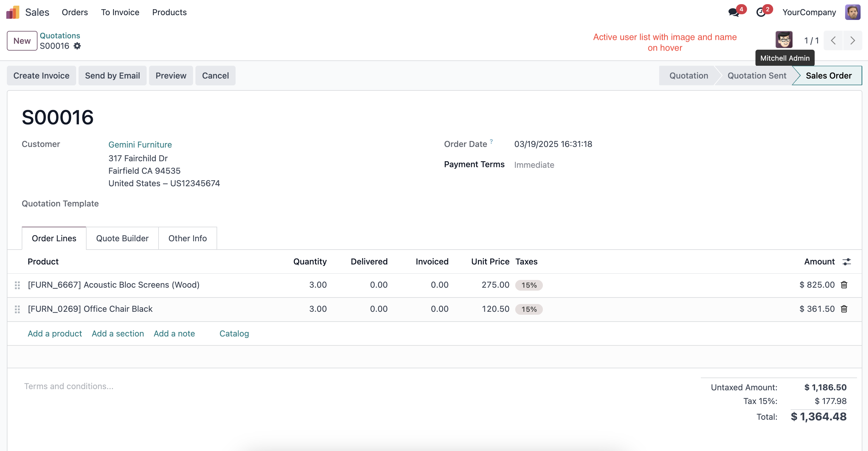The width and height of the screenshot is (868, 451).
Task: Delete the Office Chair Black line
Action: coord(844,309)
